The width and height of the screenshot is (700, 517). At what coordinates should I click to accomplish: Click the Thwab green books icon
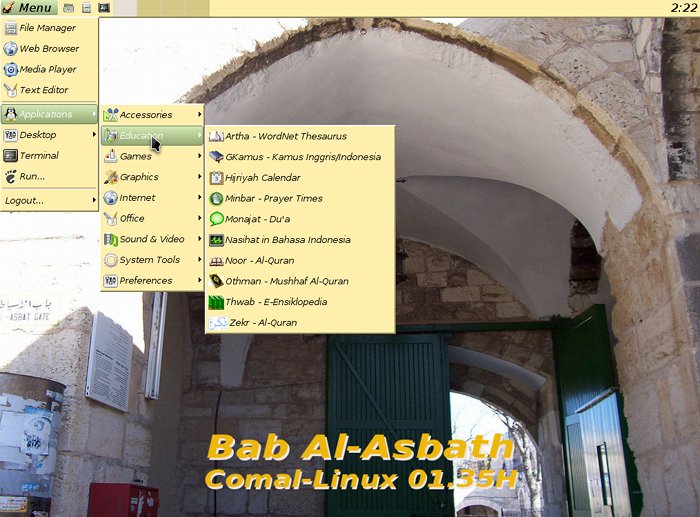coord(216,302)
